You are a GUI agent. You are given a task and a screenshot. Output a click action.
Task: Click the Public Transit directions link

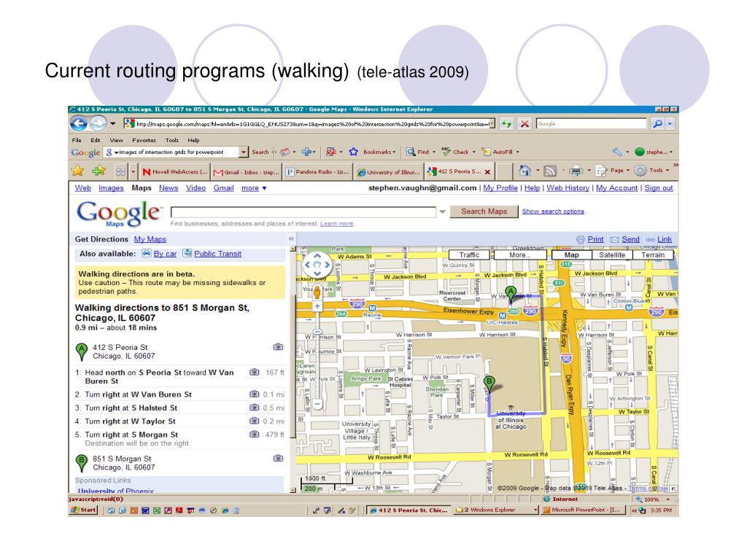coord(217,254)
